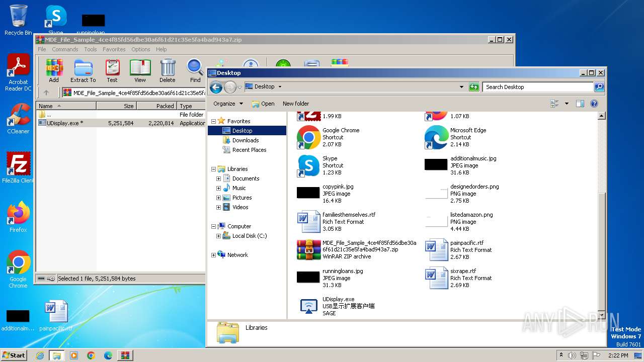Sort WinRAR list by Name column
This screenshot has width=644, height=362.
tap(66, 106)
